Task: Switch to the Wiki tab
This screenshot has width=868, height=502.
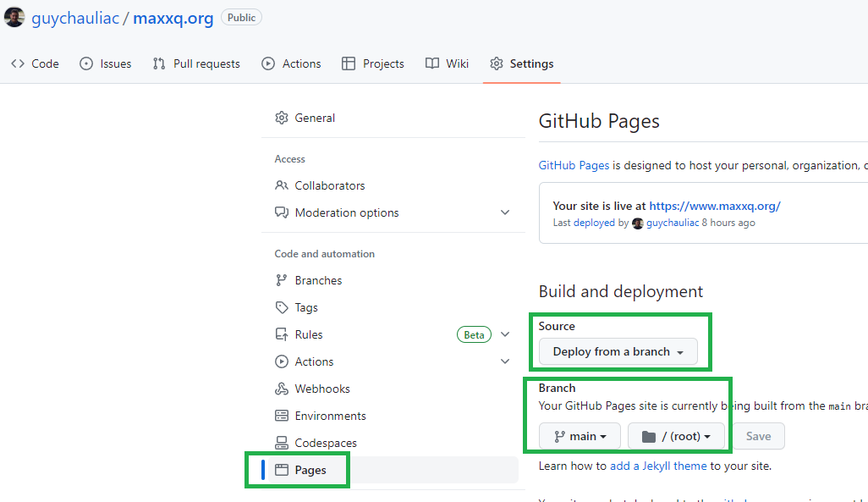Action: [x=447, y=63]
